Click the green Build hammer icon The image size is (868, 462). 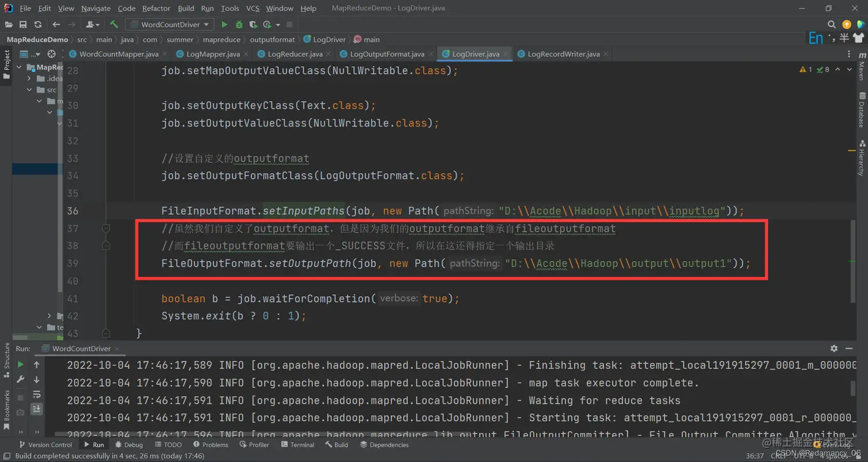coord(114,25)
